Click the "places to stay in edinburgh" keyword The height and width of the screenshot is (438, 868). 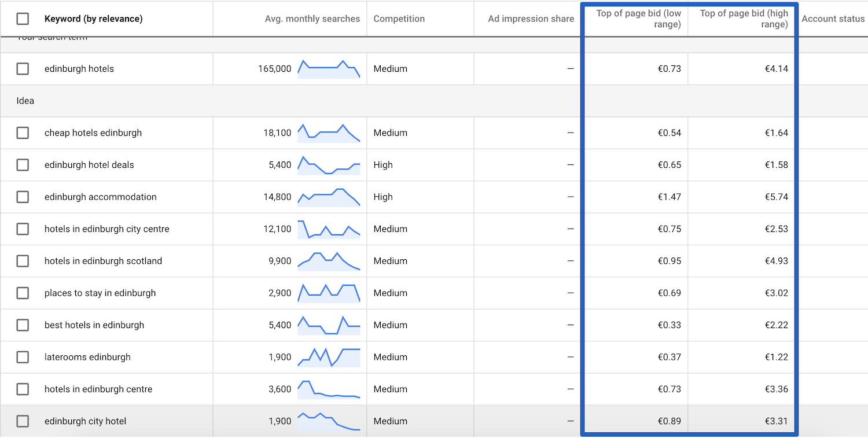(x=100, y=293)
